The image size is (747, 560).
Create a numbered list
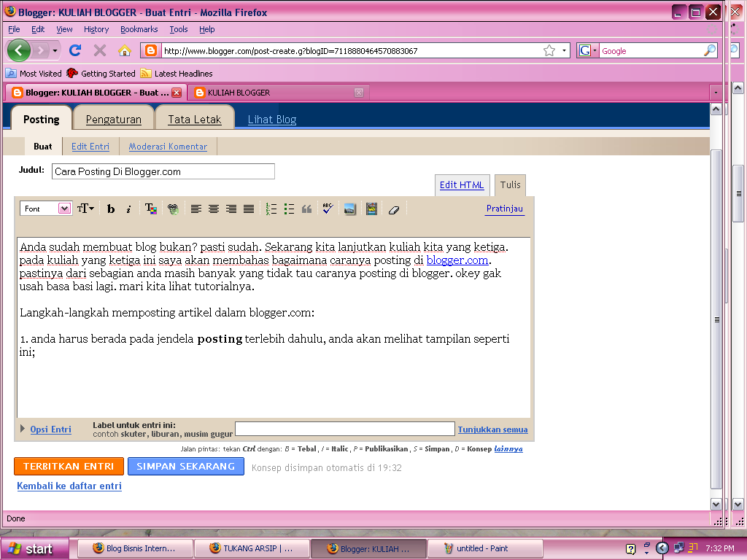[271, 209]
